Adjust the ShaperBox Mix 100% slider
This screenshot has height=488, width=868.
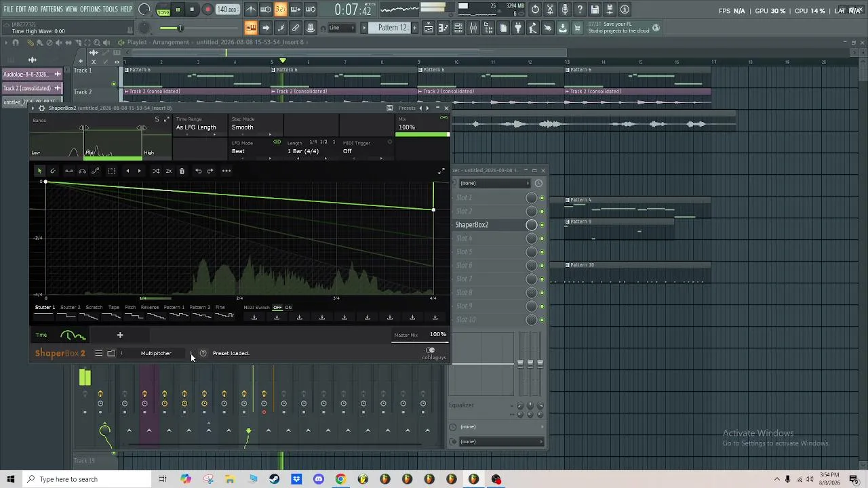tap(422, 134)
